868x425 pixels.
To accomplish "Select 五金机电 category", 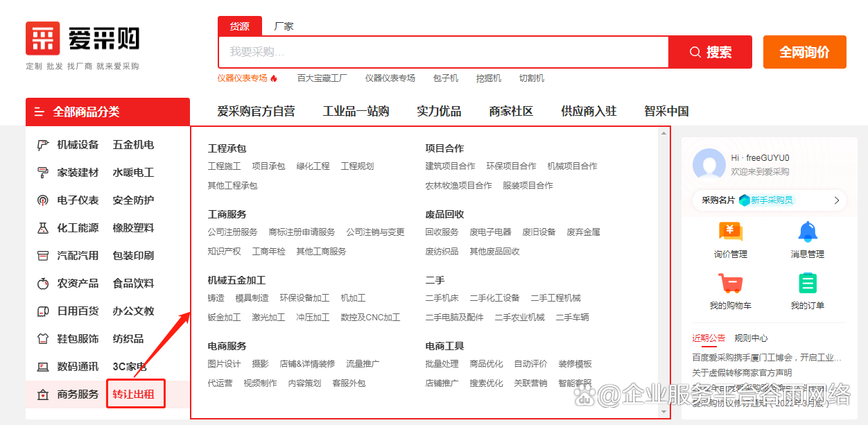I will pyautogui.click(x=134, y=145).
